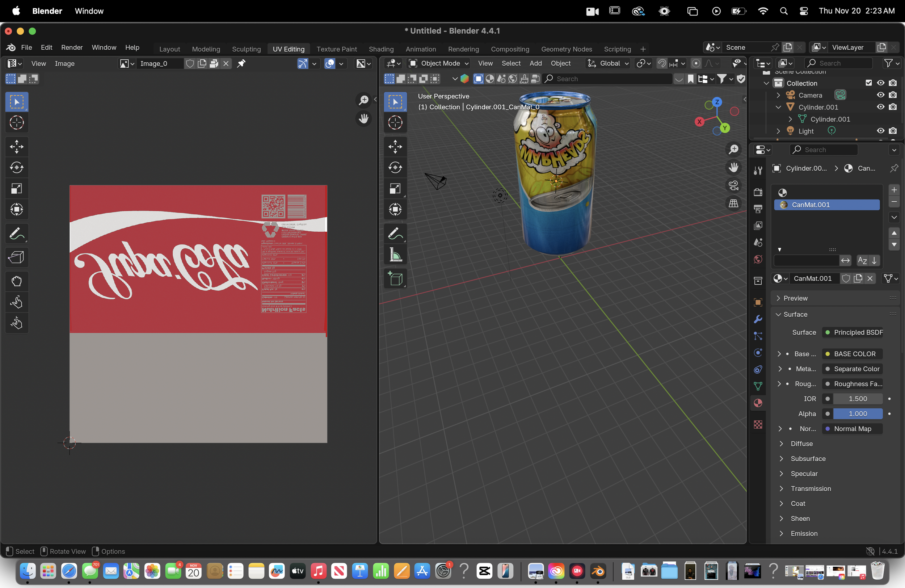This screenshot has height=588, width=905.
Task: Switch to the Layout workspace tab
Action: tap(169, 49)
